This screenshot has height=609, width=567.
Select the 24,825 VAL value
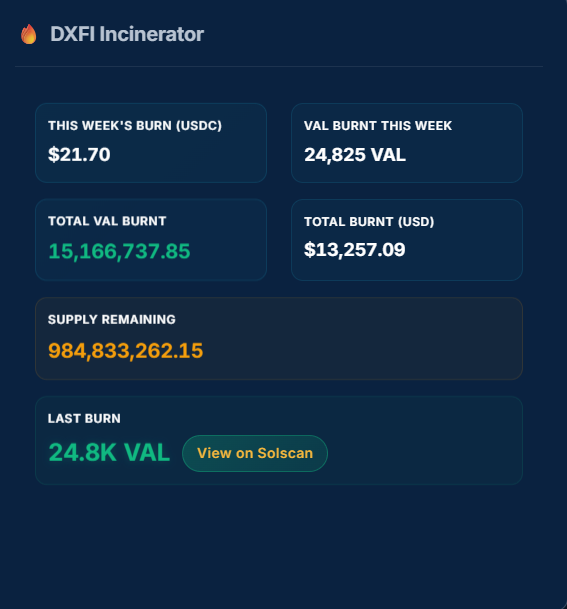pyautogui.click(x=355, y=155)
